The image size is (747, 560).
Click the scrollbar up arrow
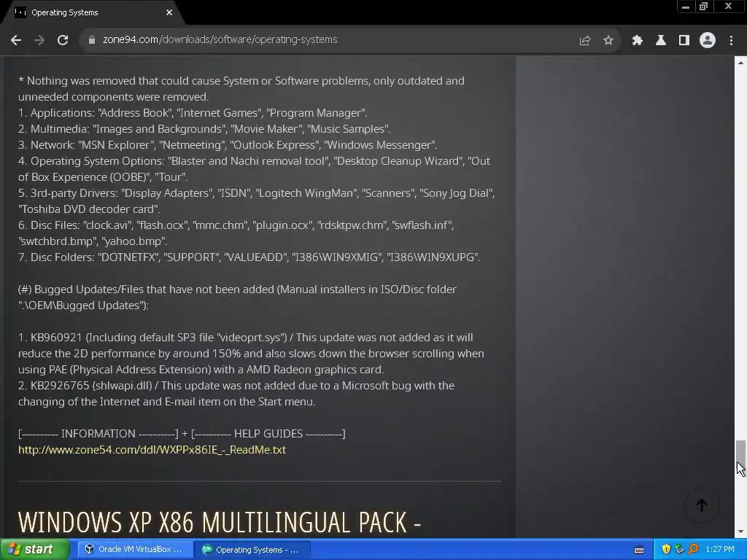point(740,63)
